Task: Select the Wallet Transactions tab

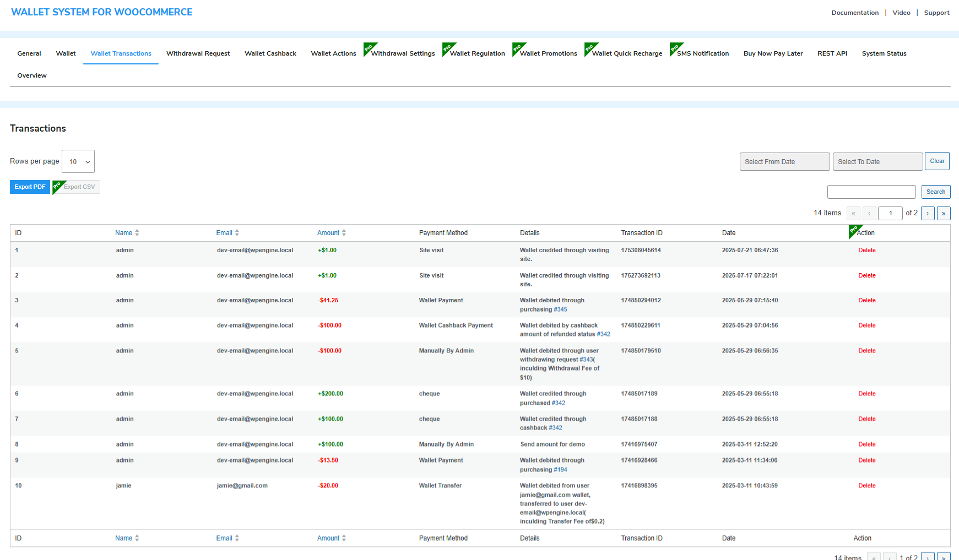Action: tap(121, 53)
